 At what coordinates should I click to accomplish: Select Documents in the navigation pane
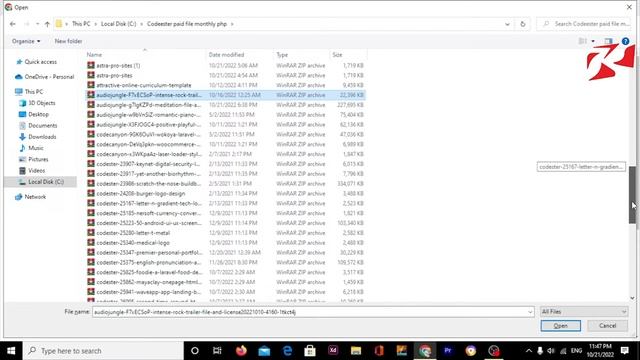coord(42,125)
